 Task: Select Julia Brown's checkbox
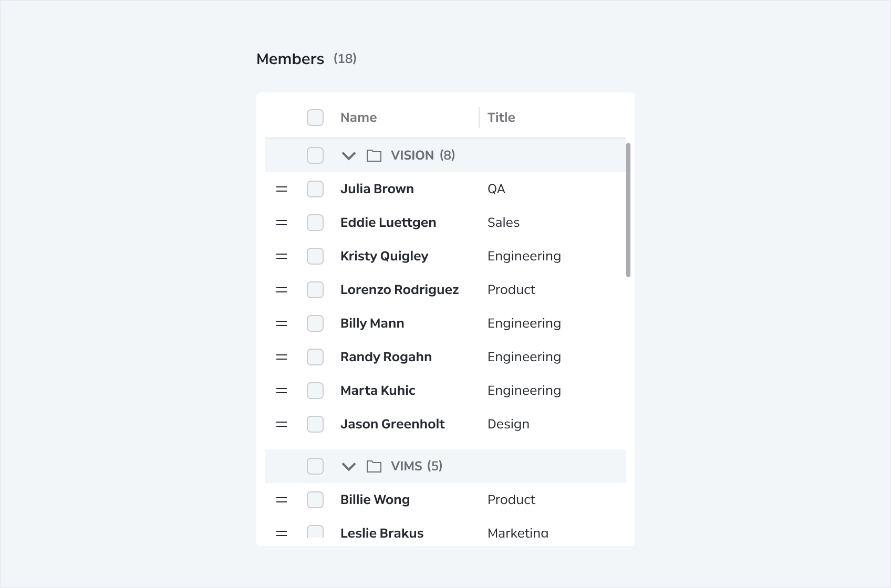315,189
